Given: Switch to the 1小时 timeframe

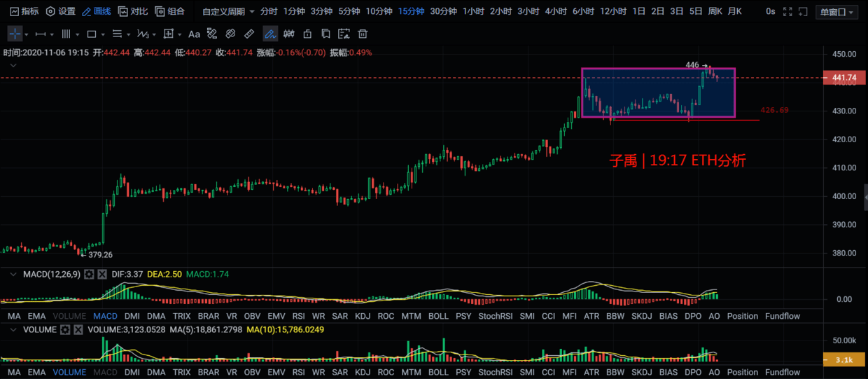Looking at the screenshot, I should pyautogui.click(x=472, y=12).
